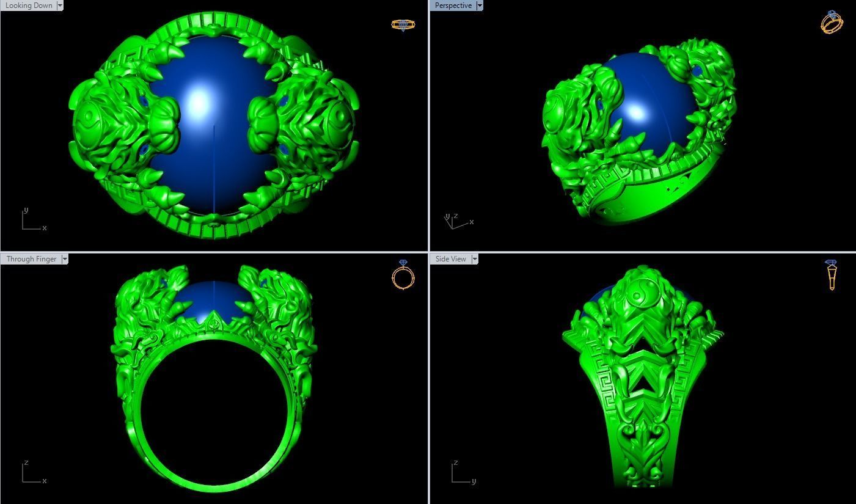Click the through-finger ring orientation icon
The width and height of the screenshot is (856, 504).
coord(403,275)
